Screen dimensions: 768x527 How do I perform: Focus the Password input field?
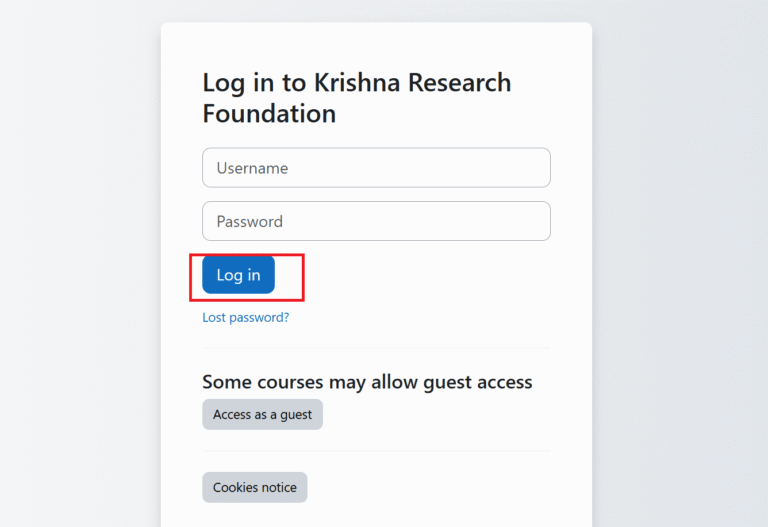[x=376, y=221]
